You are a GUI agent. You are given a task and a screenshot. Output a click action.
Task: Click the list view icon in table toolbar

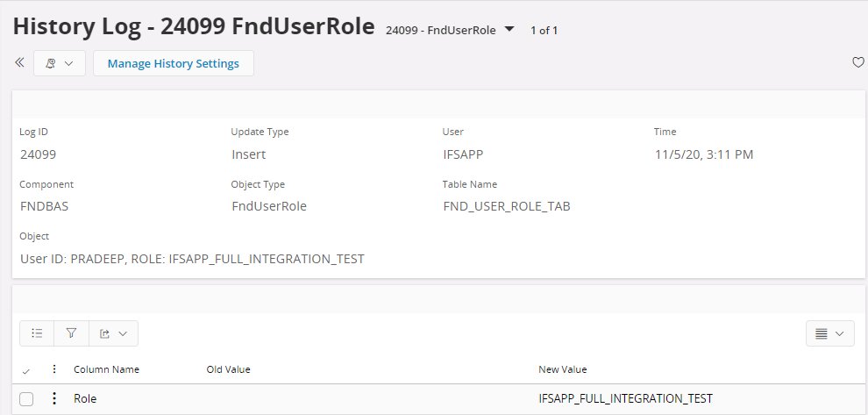coord(37,333)
